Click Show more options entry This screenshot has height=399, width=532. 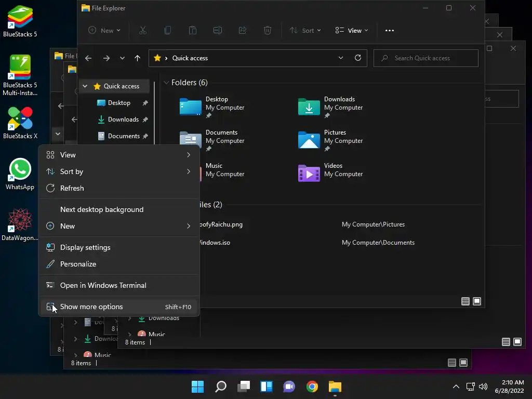point(119,307)
